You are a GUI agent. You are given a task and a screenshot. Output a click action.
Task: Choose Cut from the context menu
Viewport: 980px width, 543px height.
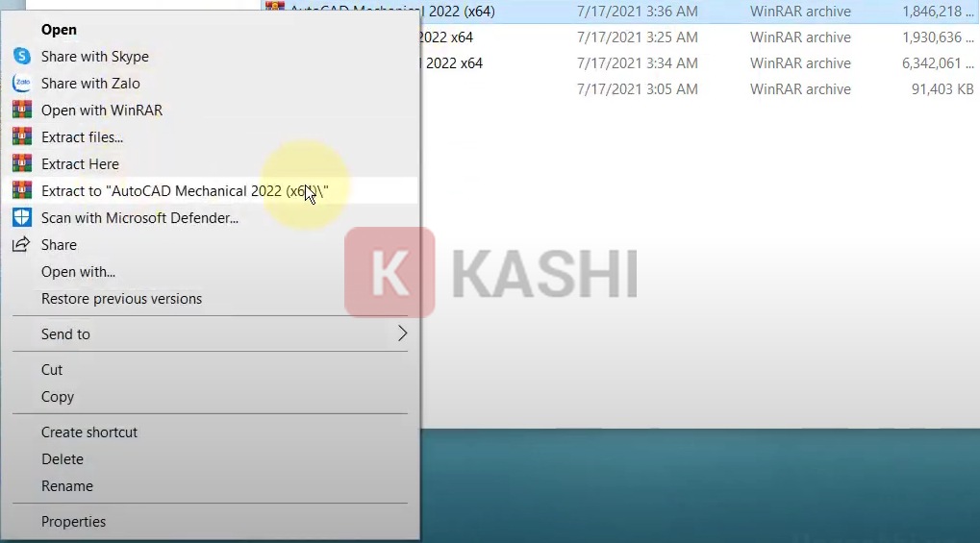[52, 370]
